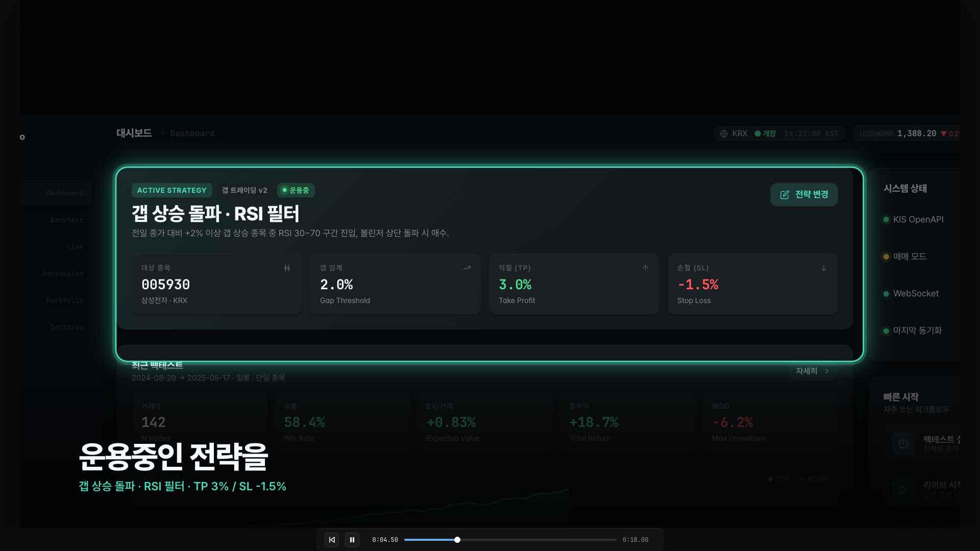Click the 3.0% Take Profit value

(x=515, y=284)
